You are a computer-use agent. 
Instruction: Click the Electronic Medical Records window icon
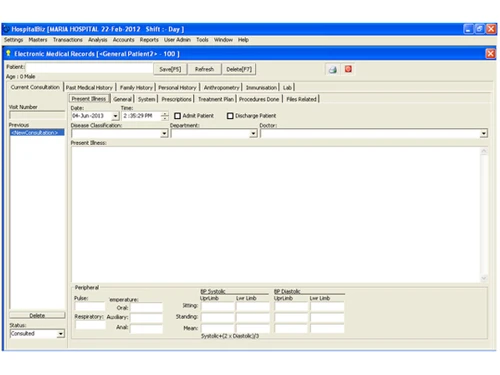(9, 53)
